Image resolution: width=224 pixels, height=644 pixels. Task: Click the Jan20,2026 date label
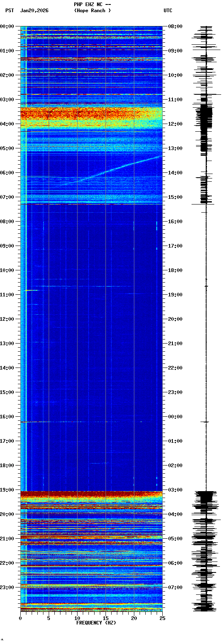coord(34,11)
